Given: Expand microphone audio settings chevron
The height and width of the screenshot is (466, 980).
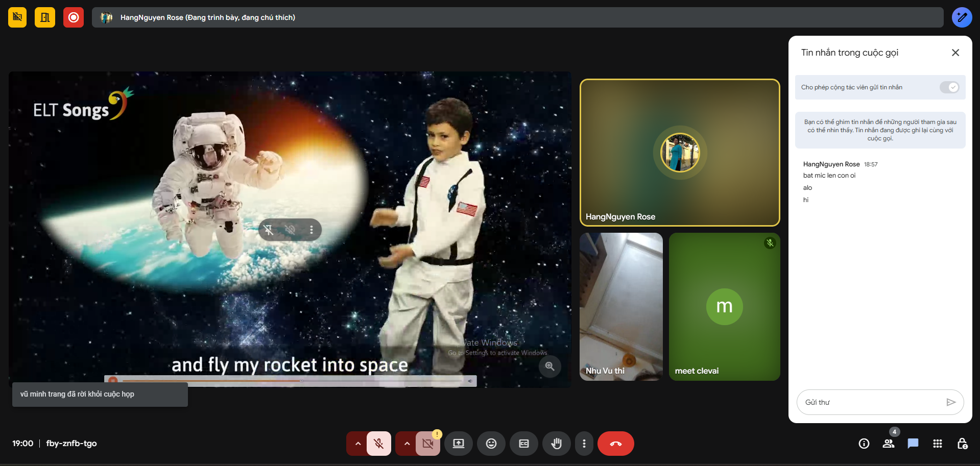Looking at the screenshot, I should [358, 444].
